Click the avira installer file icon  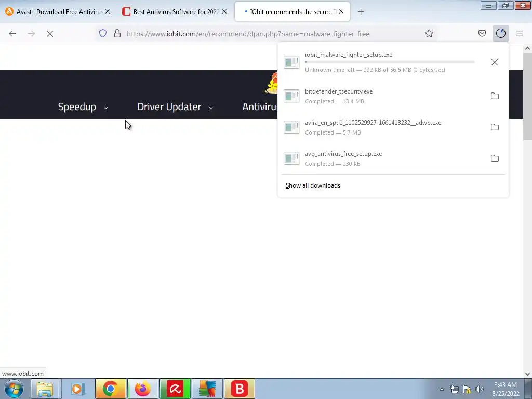pyautogui.click(x=291, y=127)
